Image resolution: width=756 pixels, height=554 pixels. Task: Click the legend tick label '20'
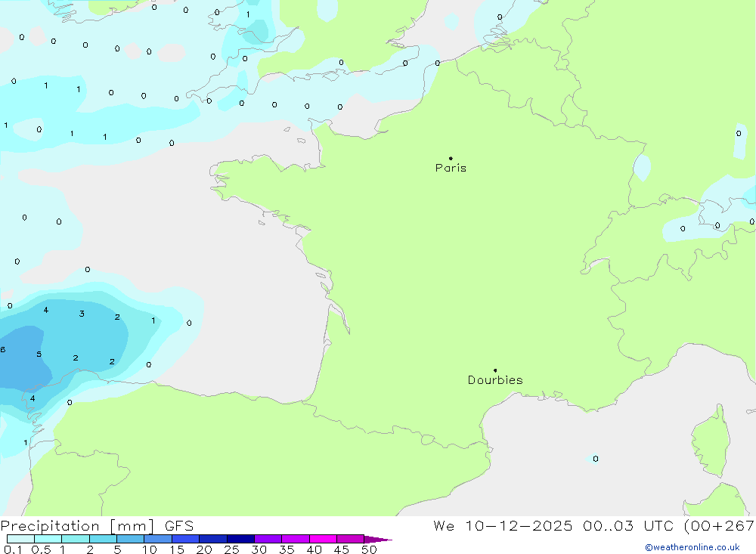point(204,549)
